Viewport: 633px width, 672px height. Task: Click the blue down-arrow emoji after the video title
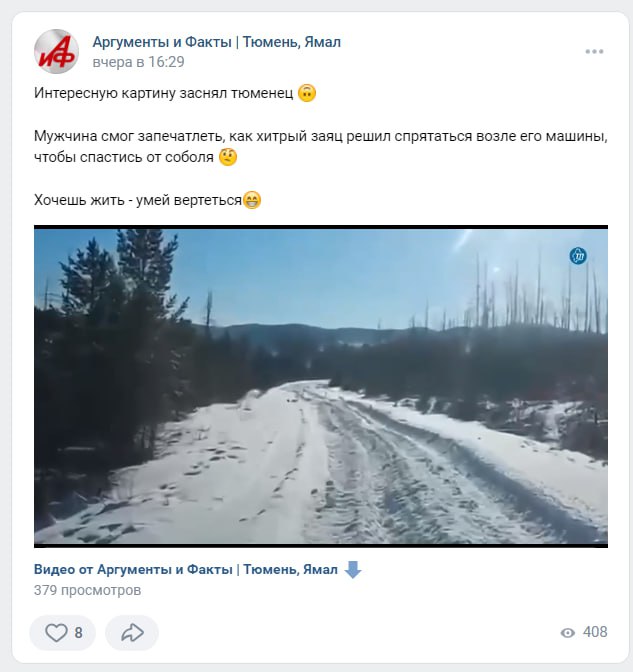point(353,570)
